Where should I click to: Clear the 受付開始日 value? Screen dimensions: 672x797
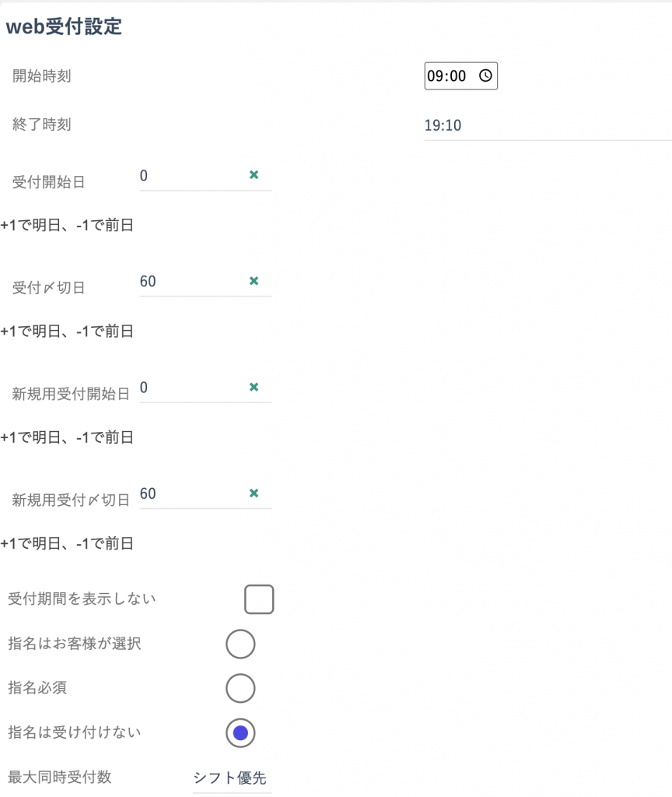click(x=254, y=175)
